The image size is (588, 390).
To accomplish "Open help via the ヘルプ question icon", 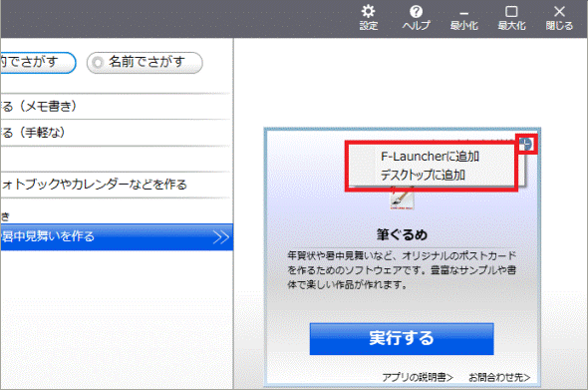I will tap(416, 17).
